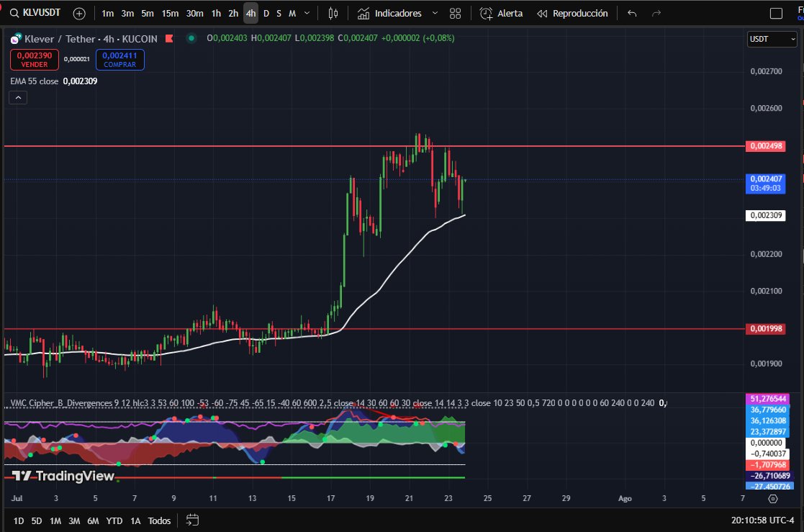
Task: Open the Indicadores menu
Action: 389,14
